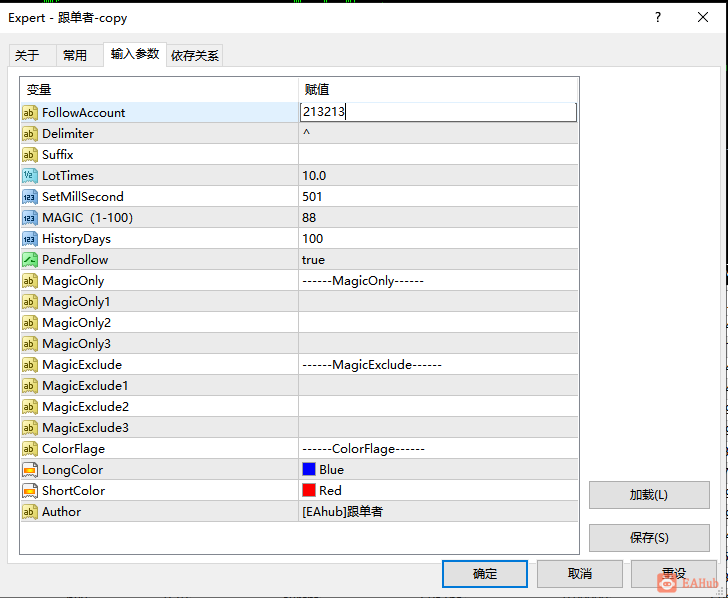This screenshot has width=728, height=598.
Task: Select the 输入参数 tab
Action: click(x=135, y=54)
